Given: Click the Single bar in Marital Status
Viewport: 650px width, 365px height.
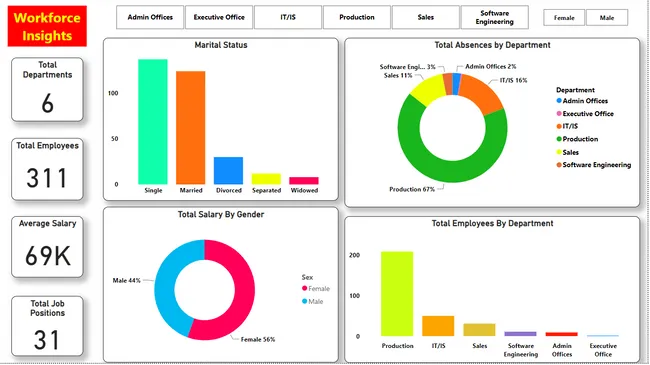Looking at the screenshot, I should 153,122.
